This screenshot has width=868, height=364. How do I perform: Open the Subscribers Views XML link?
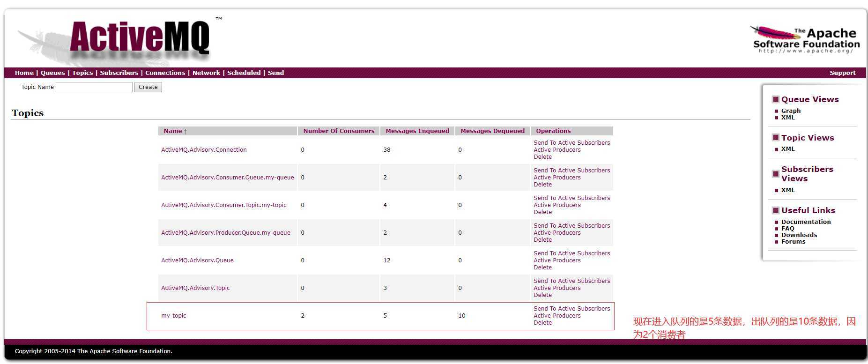[788, 190]
